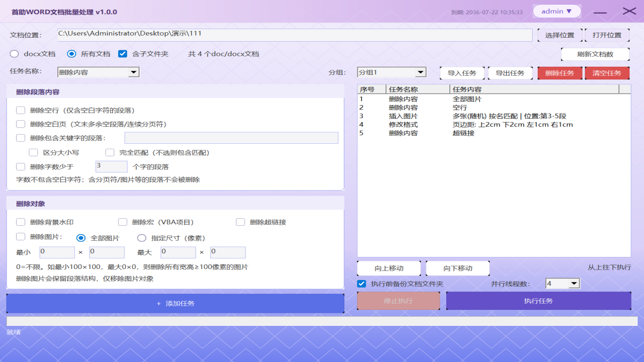Enable 删除超链接 checkbox
Image resolution: width=644 pixels, height=362 pixels.
coord(240,222)
